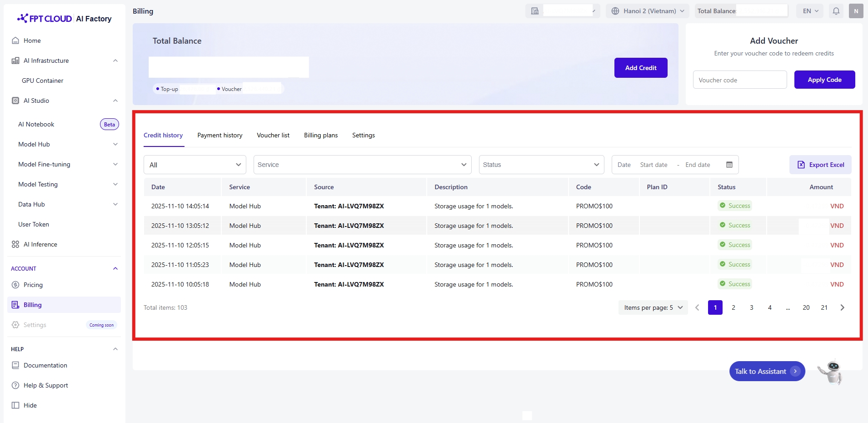This screenshot has height=423, width=868.
Task: Go to next page of credit history
Action: tap(842, 307)
